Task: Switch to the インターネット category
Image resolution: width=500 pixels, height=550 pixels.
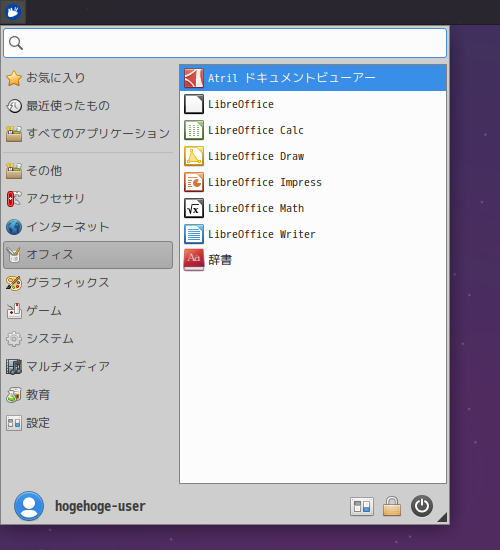Action: (88, 227)
